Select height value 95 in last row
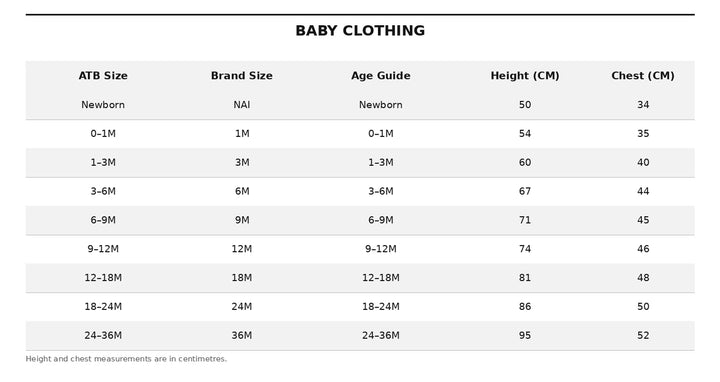This screenshot has width=720, height=382. click(x=525, y=336)
